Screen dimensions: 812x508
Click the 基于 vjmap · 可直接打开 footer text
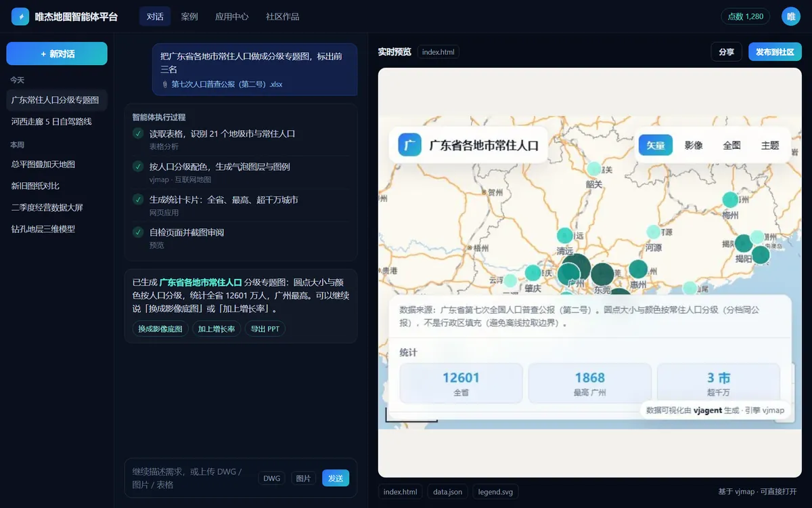click(x=757, y=492)
